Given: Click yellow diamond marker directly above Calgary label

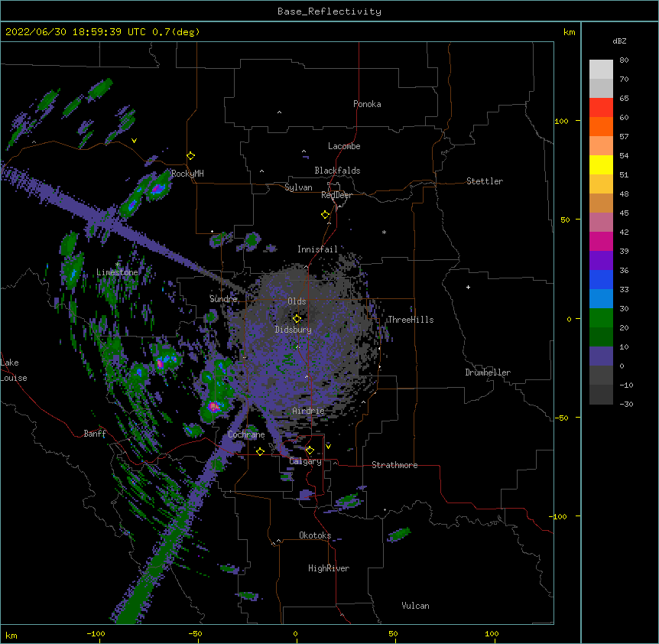Looking at the screenshot, I should click(310, 450).
